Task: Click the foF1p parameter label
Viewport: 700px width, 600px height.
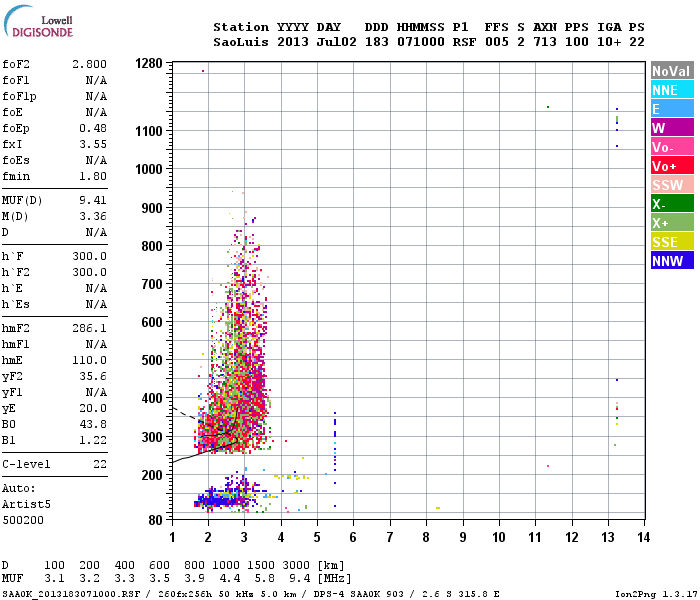Action: (19, 96)
